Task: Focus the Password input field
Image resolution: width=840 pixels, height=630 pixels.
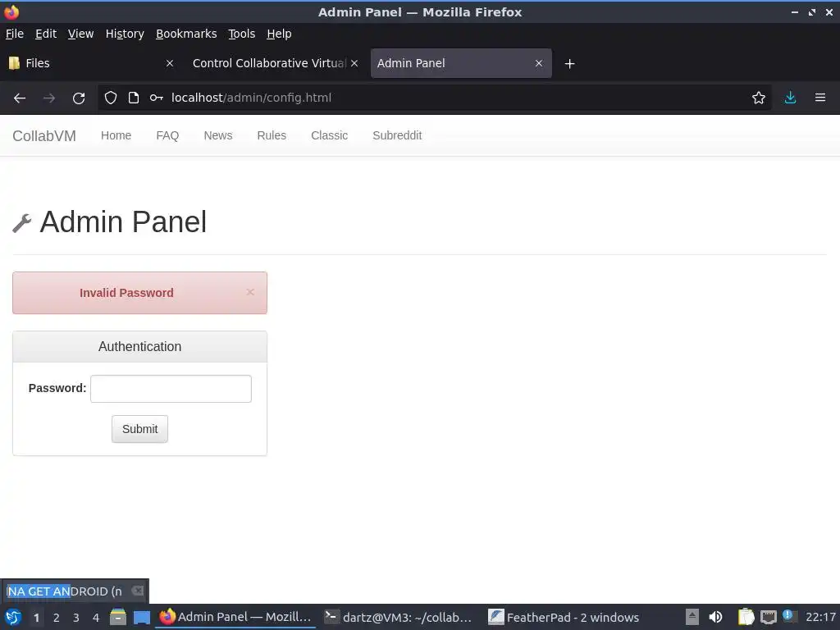Action: [171, 388]
